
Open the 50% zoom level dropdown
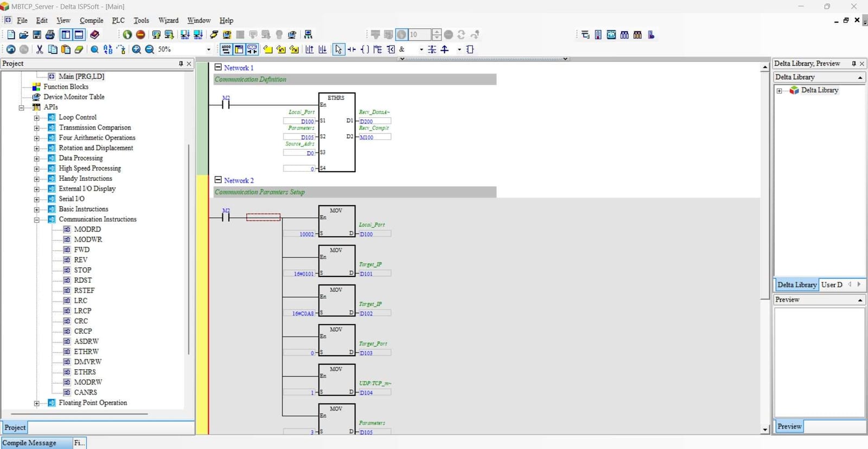[x=209, y=49]
